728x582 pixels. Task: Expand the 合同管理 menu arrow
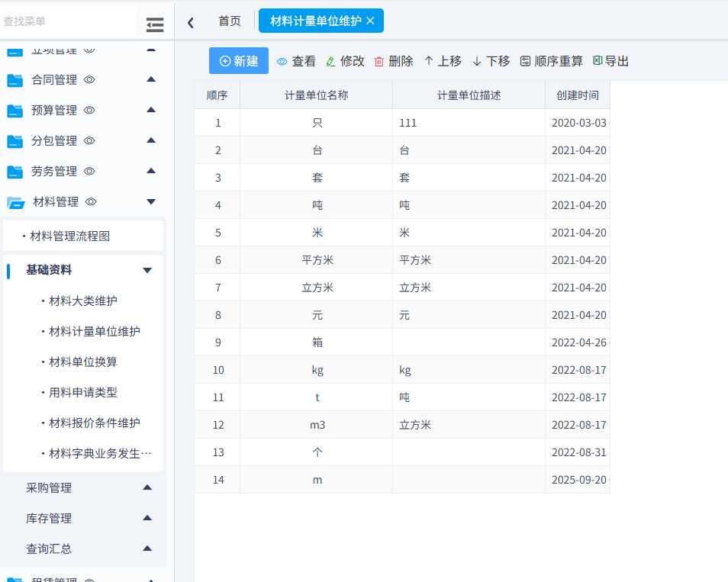click(151, 79)
